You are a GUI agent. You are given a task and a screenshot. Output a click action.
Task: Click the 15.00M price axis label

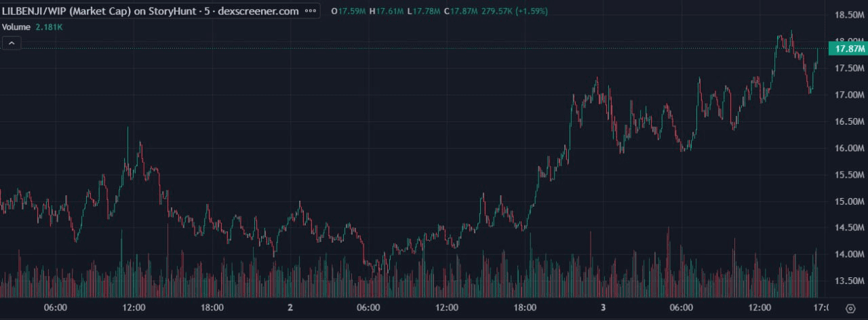click(x=850, y=201)
